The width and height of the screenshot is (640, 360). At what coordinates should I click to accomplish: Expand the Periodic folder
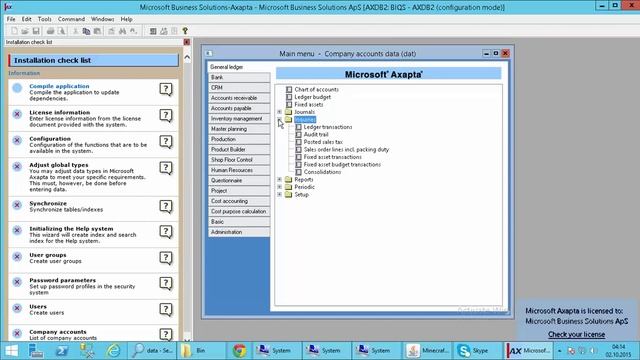tap(280, 187)
